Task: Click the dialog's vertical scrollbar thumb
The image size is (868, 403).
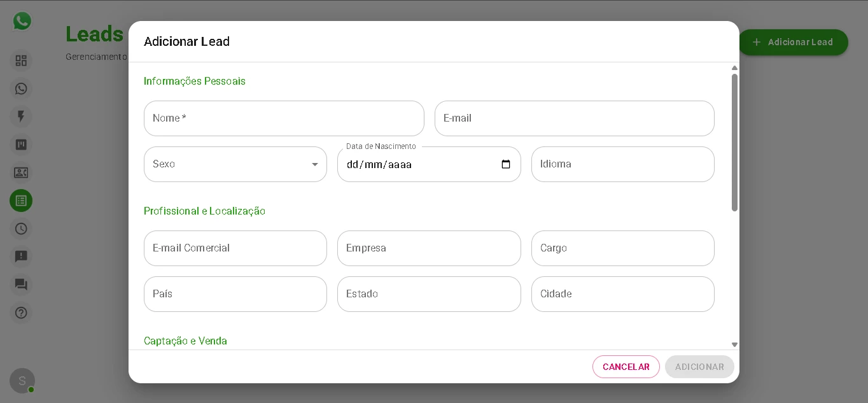Action: 734,143
